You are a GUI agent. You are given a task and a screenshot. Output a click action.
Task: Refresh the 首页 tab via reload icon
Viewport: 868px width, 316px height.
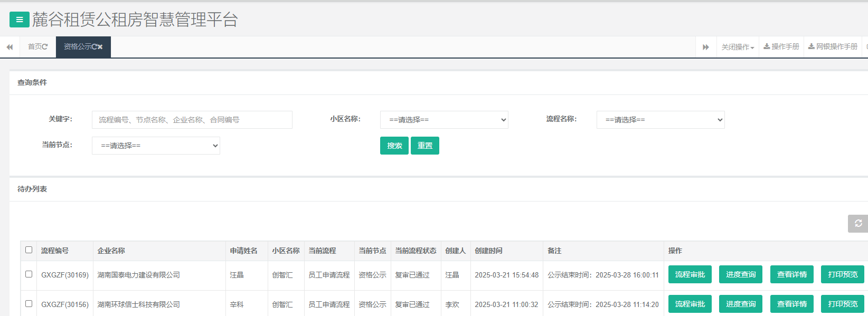click(45, 47)
